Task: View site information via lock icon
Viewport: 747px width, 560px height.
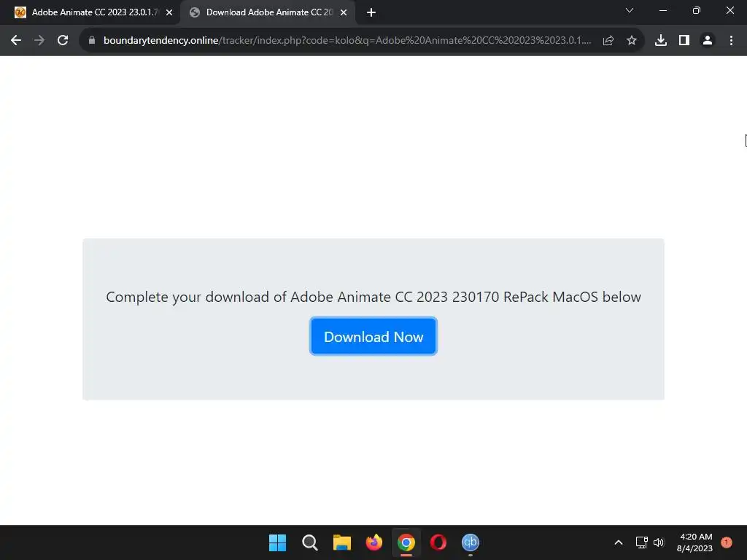Action: click(92, 41)
